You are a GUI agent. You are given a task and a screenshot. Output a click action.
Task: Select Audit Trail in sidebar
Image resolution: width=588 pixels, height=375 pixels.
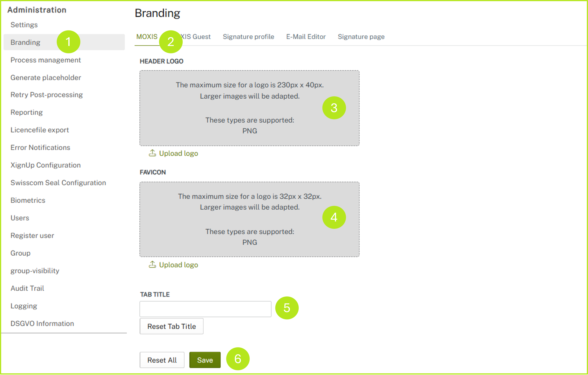click(x=27, y=288)
